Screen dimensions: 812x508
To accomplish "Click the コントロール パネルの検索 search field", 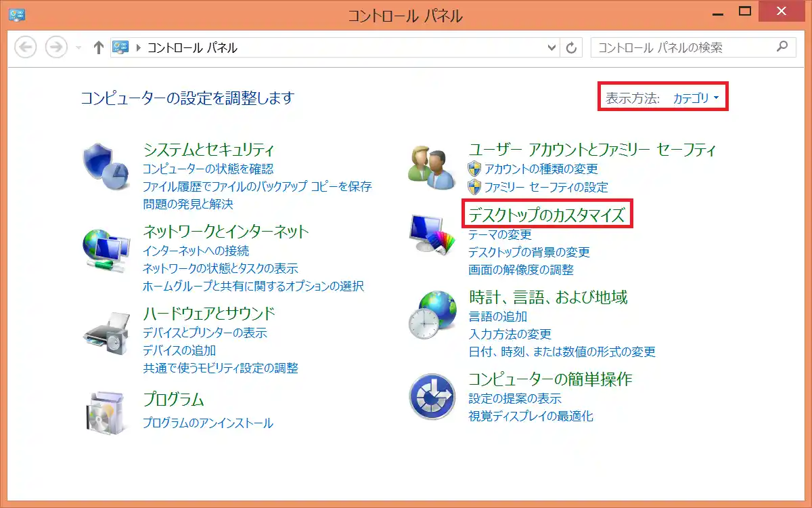I will pos(683,47).
